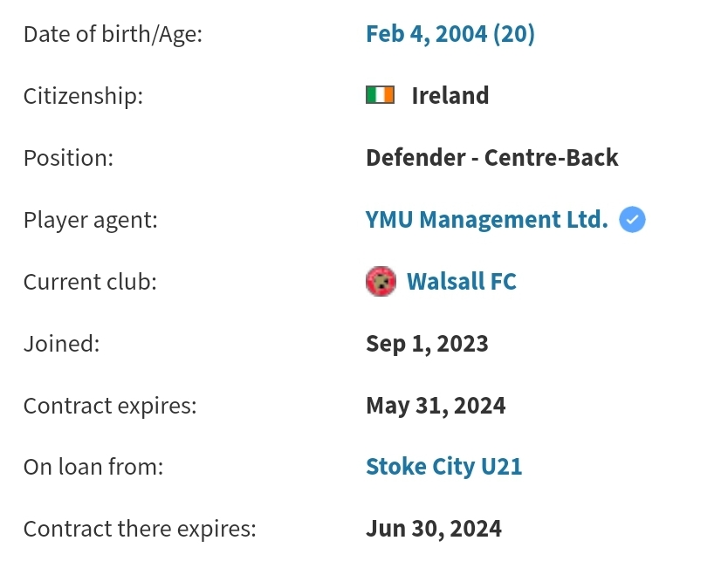Click the verified agent checkmark badge
This screenshot has height=568, width=728.
[632, 220]
